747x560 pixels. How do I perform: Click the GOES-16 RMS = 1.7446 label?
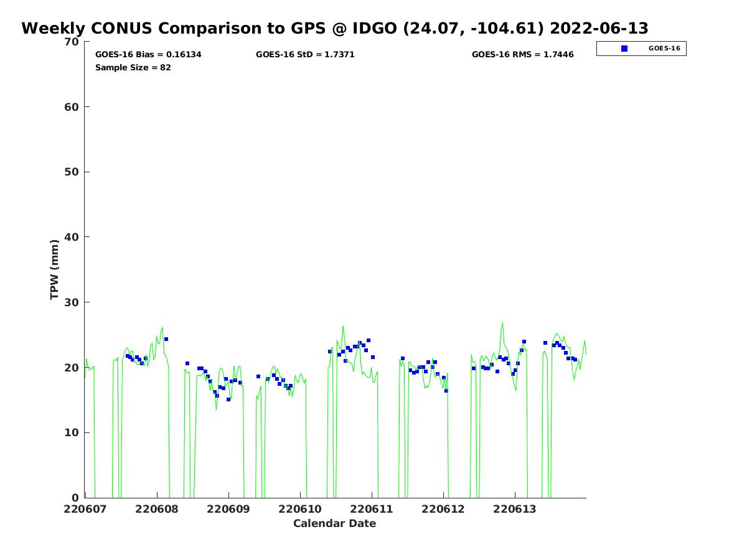[523, 55]
